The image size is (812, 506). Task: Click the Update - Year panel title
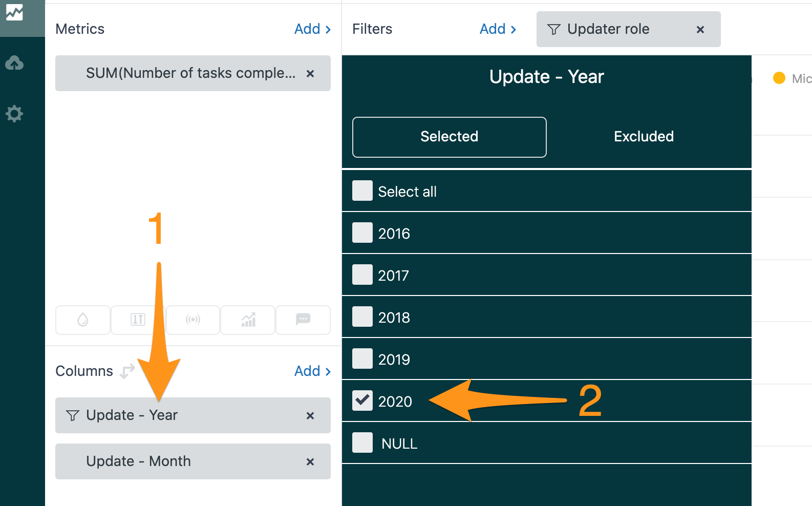(x=547, y=77)
